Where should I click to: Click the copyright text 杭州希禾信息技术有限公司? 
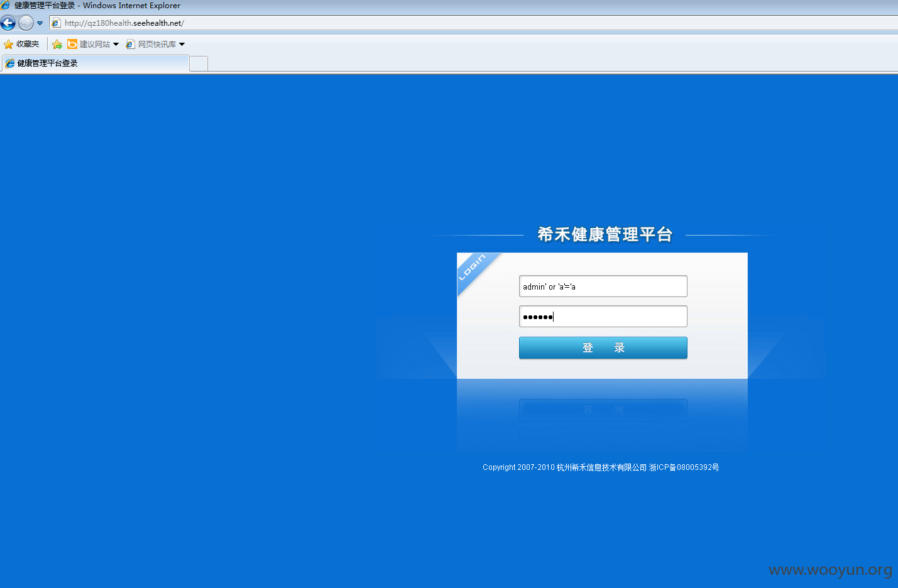point(601,467)
